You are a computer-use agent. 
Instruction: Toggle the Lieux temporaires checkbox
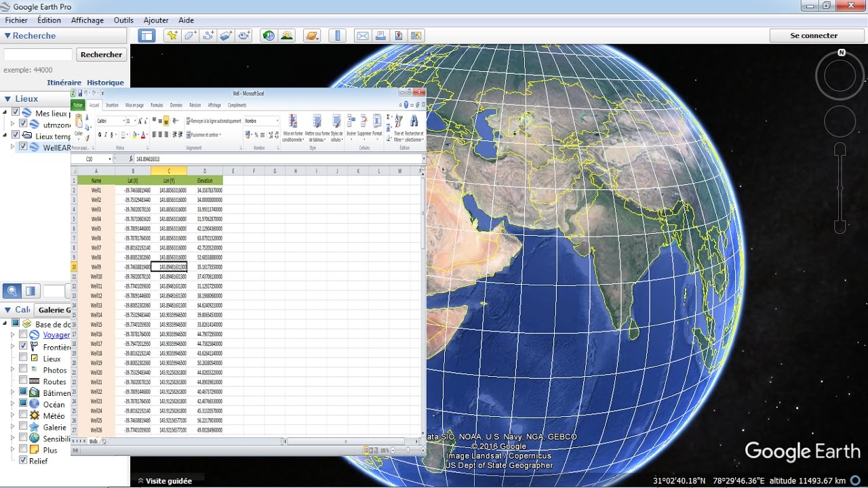pyautogui.click(x=16, y=136)
